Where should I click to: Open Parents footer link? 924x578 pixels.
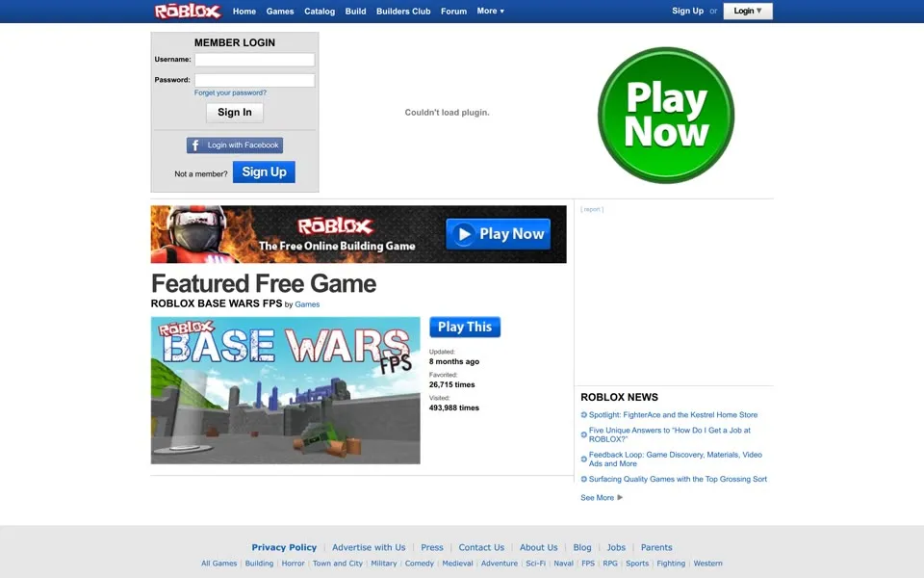(x=656, y=547)
